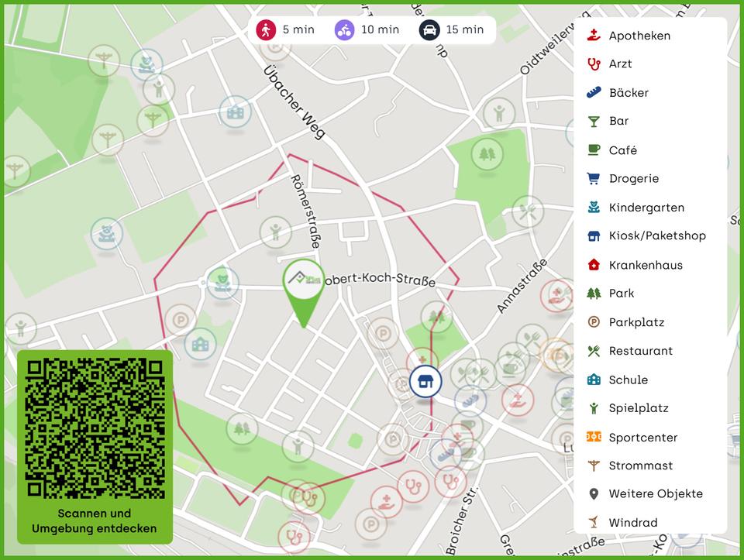Click the Bäcker bread icon in legend

coord(594,93)
